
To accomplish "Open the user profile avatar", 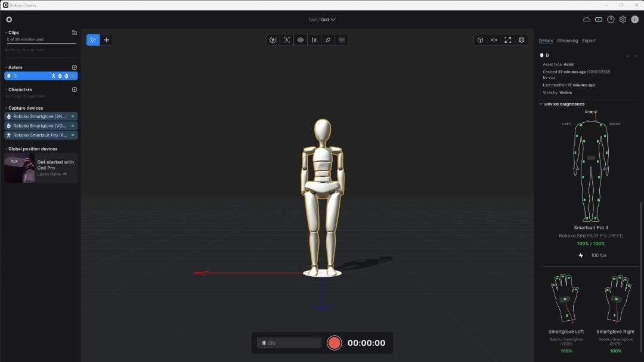I will click(634, 19).
